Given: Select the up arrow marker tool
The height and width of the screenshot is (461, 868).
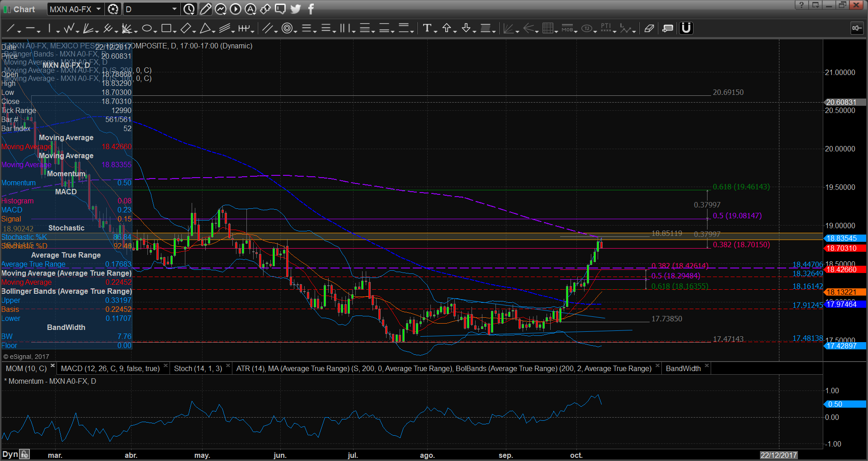Looking at the screenshot, I should tap(447, 28).
